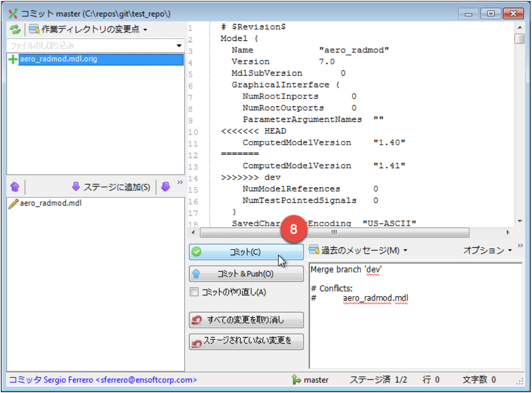Image resolution: width=532 pixels, height=393 pixels.
Task: Click ComputedModelVersion "1.40" line
Action: coord(324,143)
